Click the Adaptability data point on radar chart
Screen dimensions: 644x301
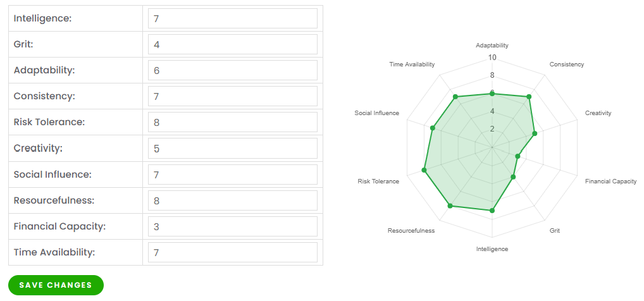point(492,94)
